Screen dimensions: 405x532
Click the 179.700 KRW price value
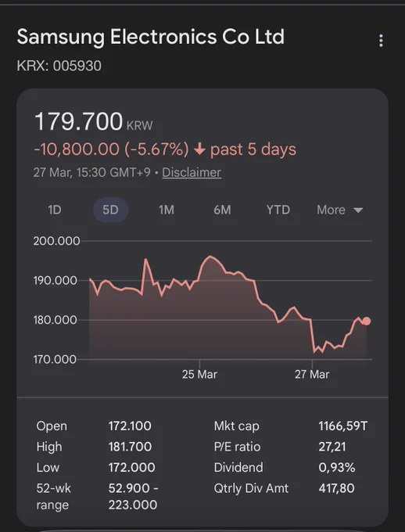pos(94,121)
